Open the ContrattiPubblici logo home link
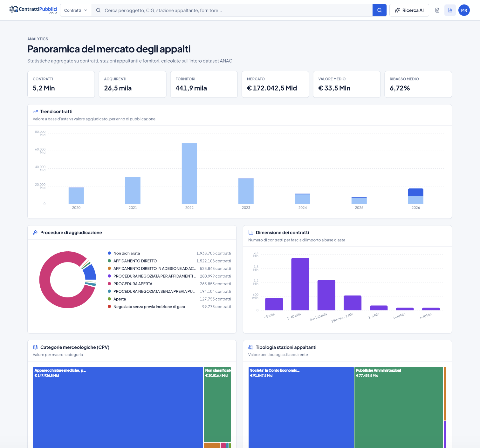 pos(33,10)
